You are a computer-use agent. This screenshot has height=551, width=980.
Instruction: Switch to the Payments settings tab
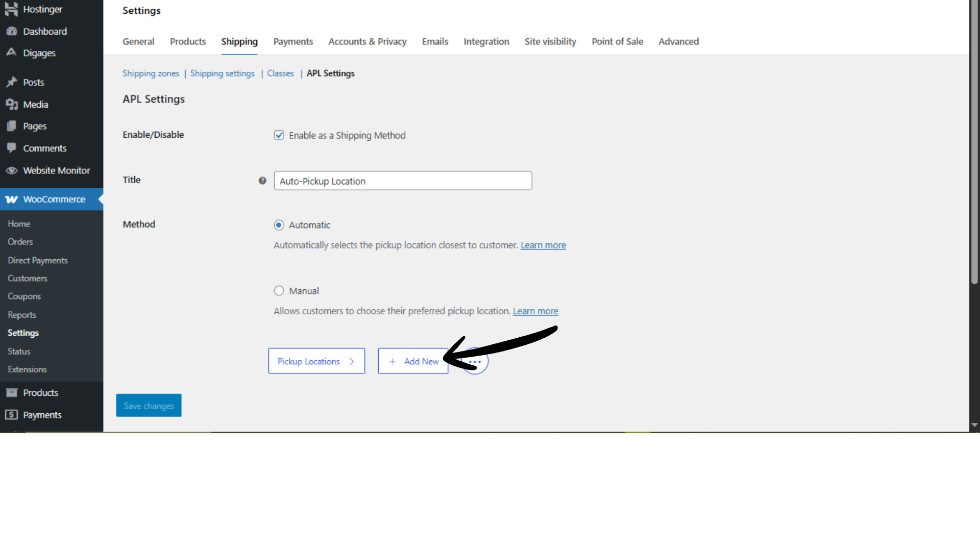coord(293,41)
